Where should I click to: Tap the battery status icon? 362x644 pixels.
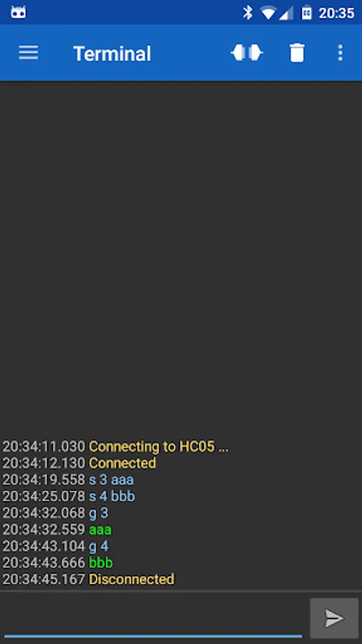coord(307,13)
